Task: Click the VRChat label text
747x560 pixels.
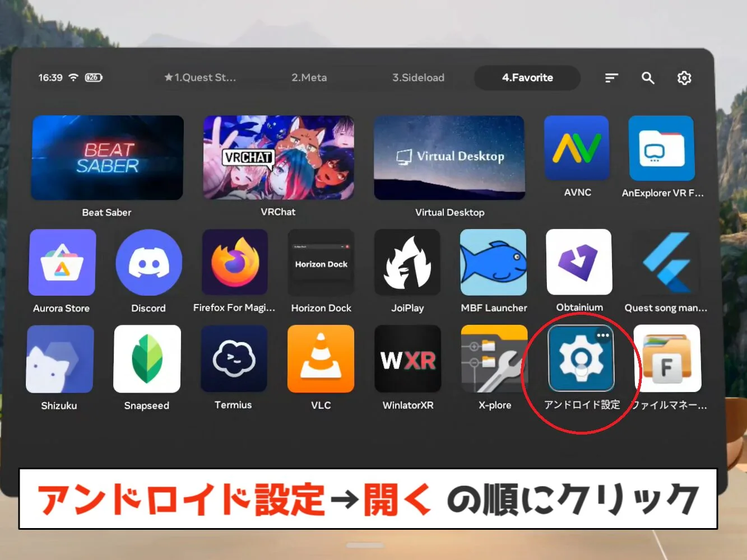Action: point(278,212)
